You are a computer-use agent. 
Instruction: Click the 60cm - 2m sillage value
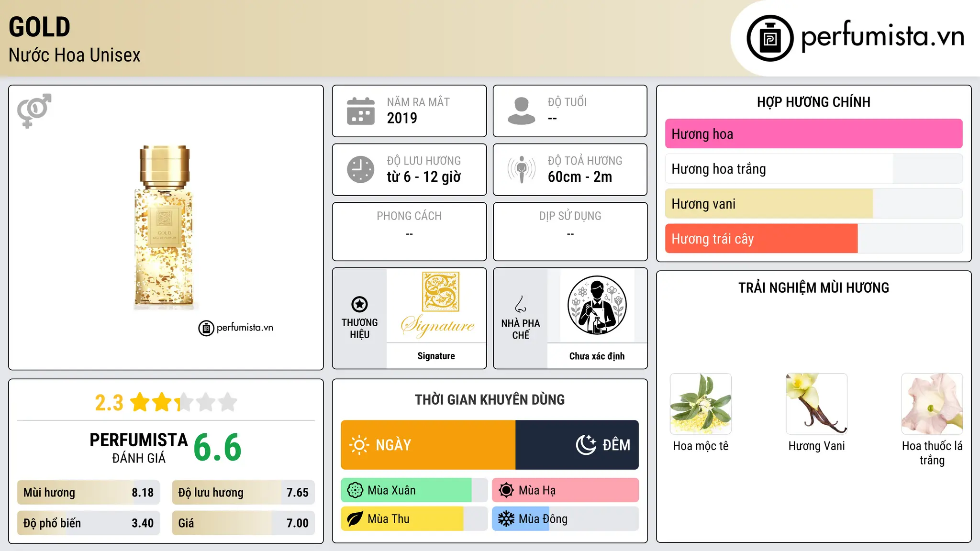[580, 177]
